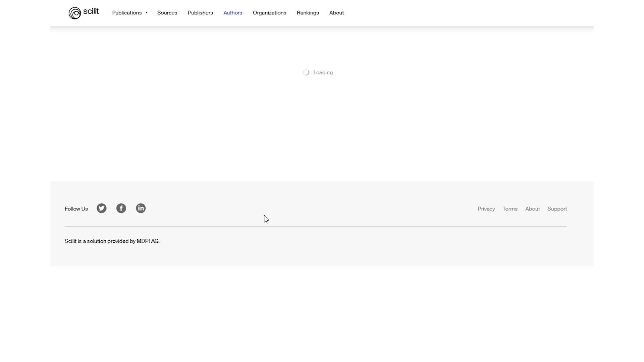Click the Scilit spiral logo icon

(74, 13)
